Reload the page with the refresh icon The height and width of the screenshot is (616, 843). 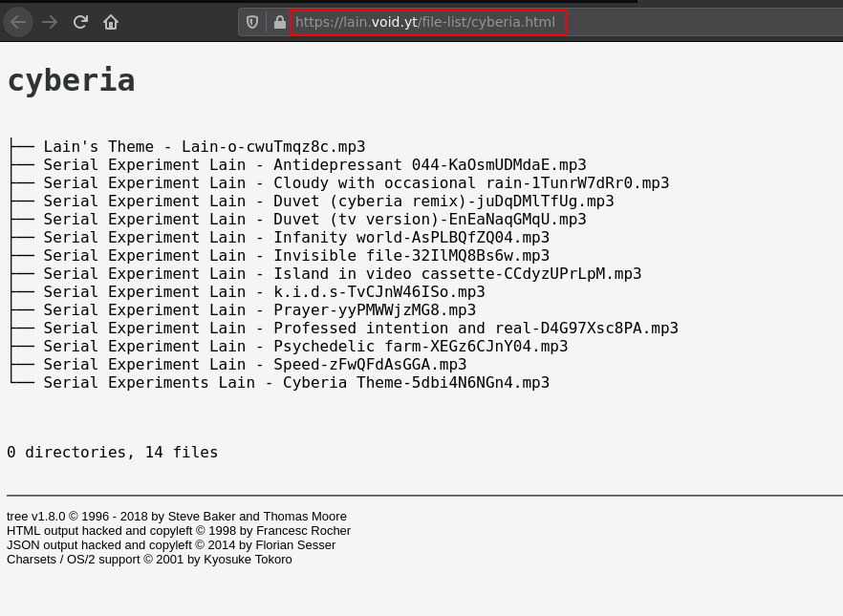(80, 22)
